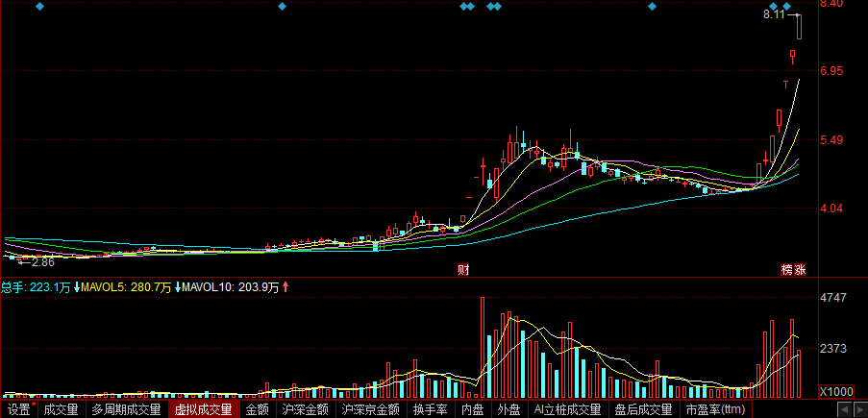This screenshot has width=868, height=418.
Task: Switch to the 金额 tab
Action: 257,409
